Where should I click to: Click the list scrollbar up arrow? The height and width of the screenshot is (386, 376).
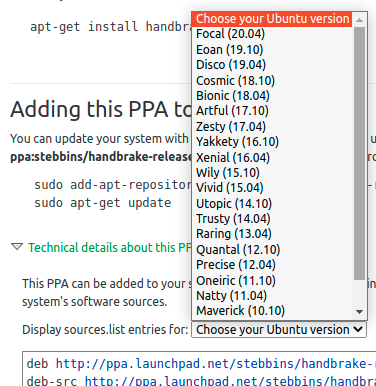(359, 20)
